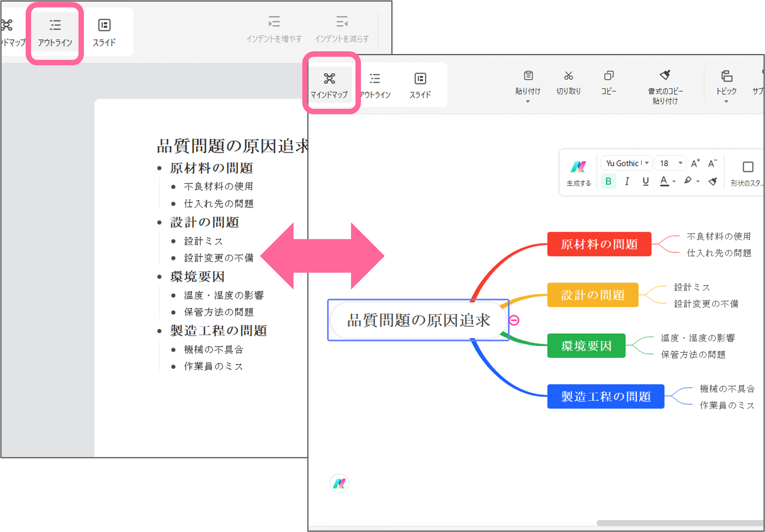Select subtopic 仕入れ先の問題 in mind map

point(719,253)
